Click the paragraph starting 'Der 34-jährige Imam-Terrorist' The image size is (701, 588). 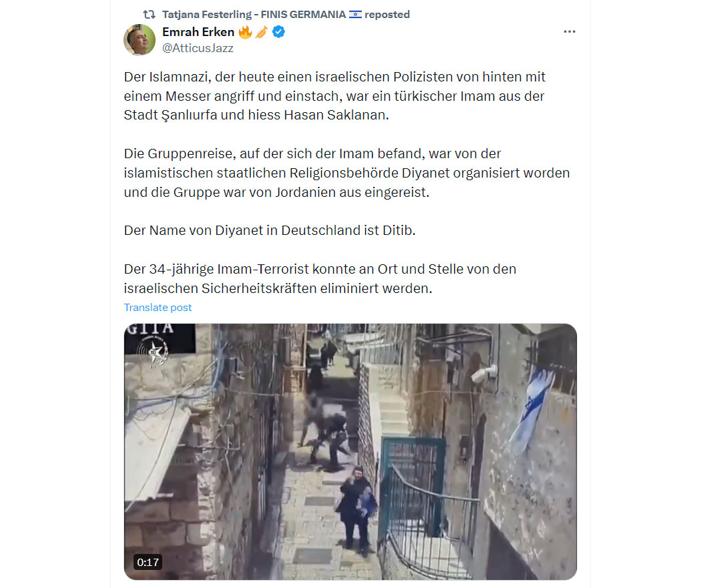click(320, 279)
